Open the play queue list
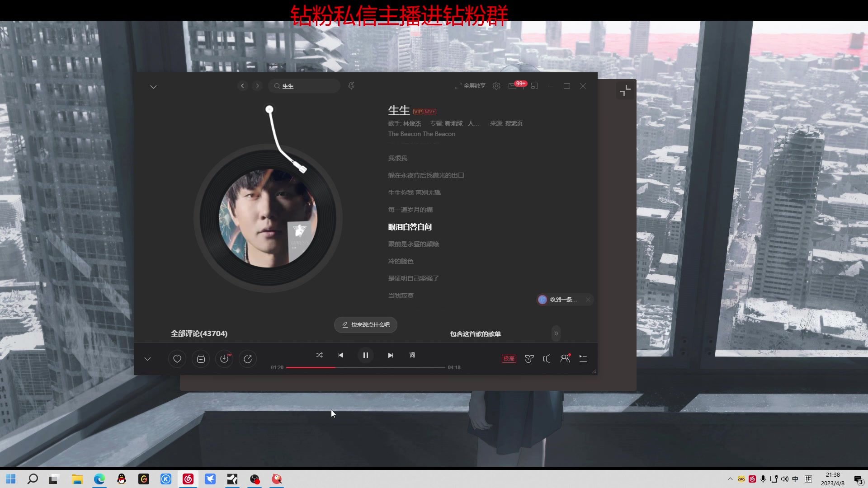The image size is (868, 488). 583,358
